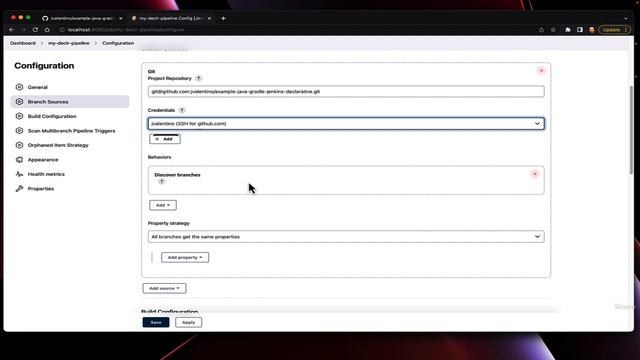Click the page vertical scrollbar
640x360 pixels.
(x=631, y=131)
